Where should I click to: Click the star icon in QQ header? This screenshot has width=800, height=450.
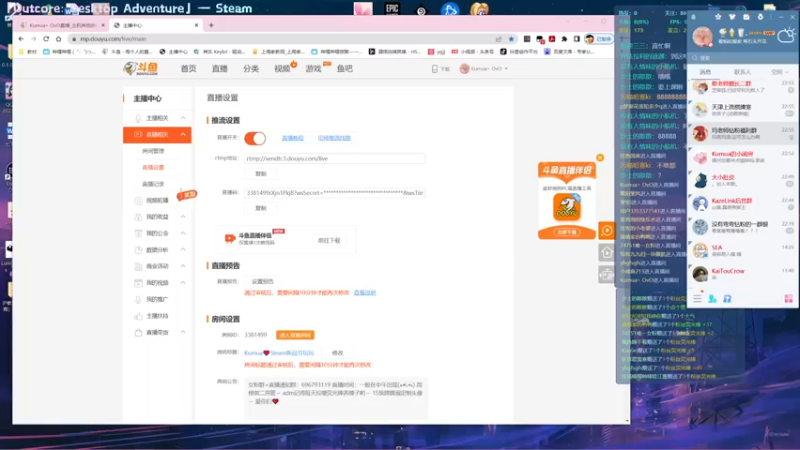718,17
